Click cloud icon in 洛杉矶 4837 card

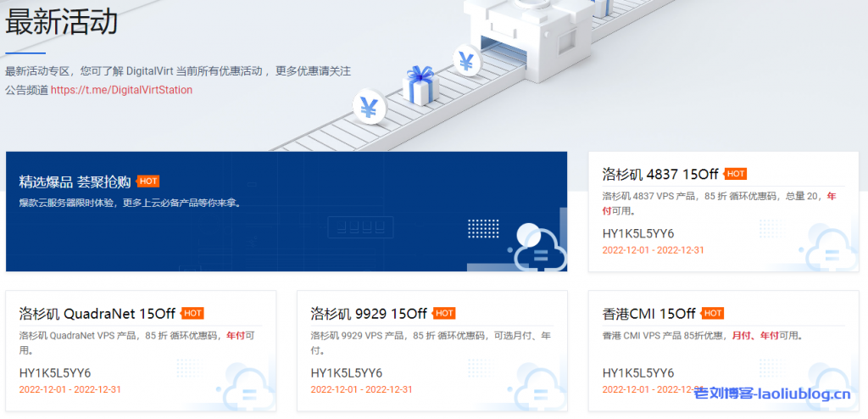coord(829,248)
